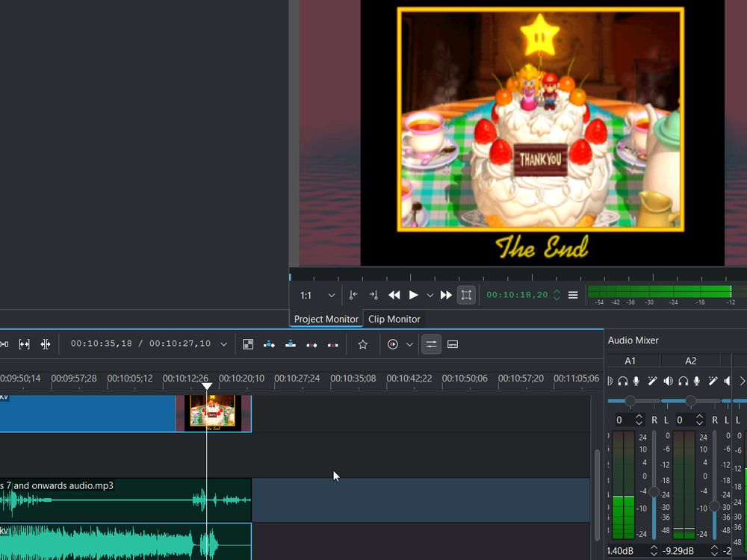The width and height of the screenshot is (747, 560).
Task: Adjust the A2 volume fader handle
Action: click(x=714, y=506)
